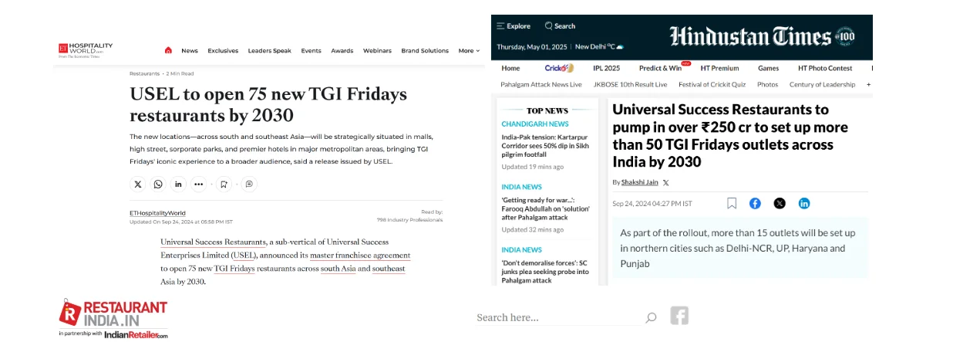The image size is (980, 342).
Task: Click 'Thursday, May 01, 2025' date text
Action: (533, 46)
